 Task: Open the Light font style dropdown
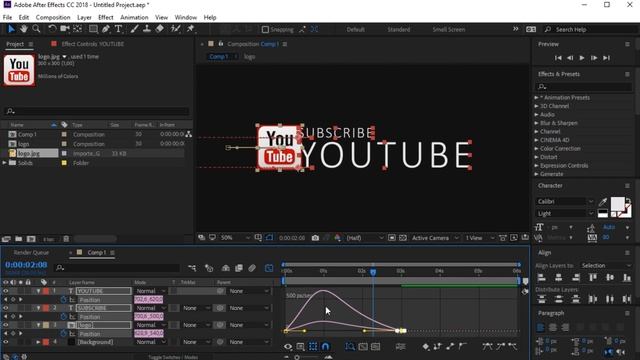(565, 213)
